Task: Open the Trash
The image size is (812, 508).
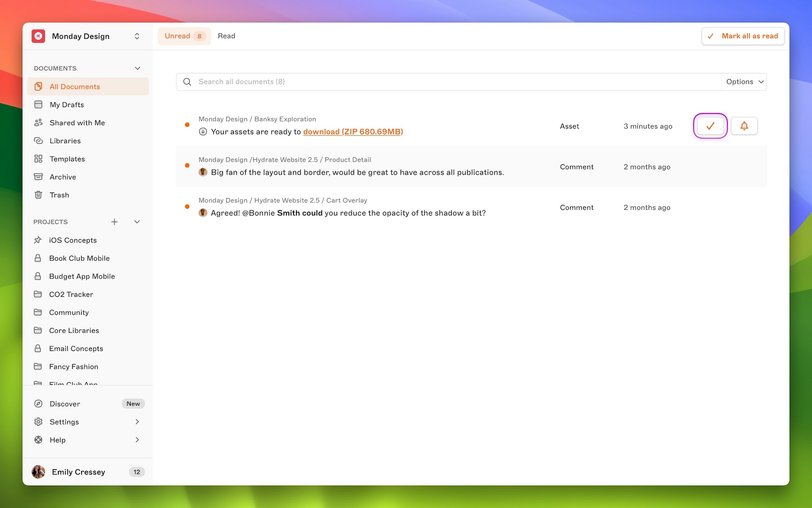Action: 59,195
